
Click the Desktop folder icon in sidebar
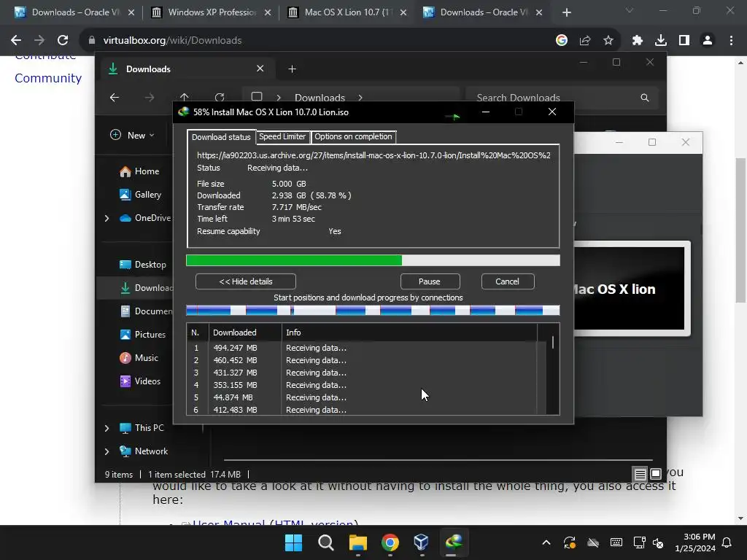125,265
